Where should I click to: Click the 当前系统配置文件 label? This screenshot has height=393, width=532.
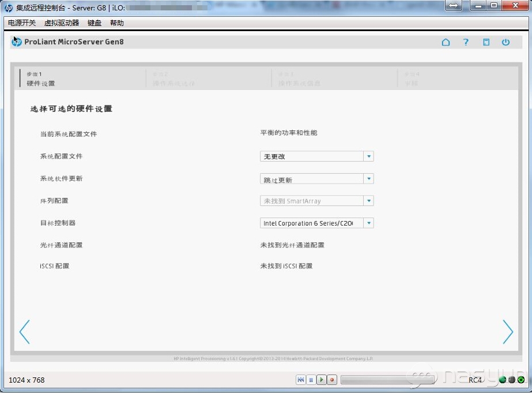point(69,134)
